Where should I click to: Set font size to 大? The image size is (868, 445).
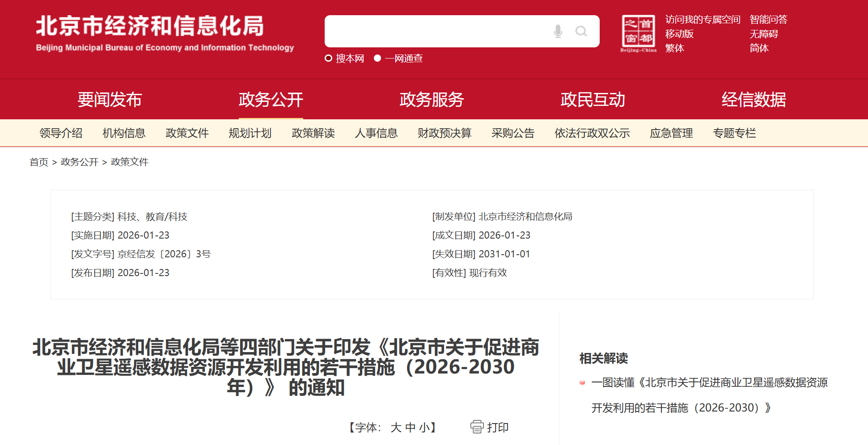(396, 428)
